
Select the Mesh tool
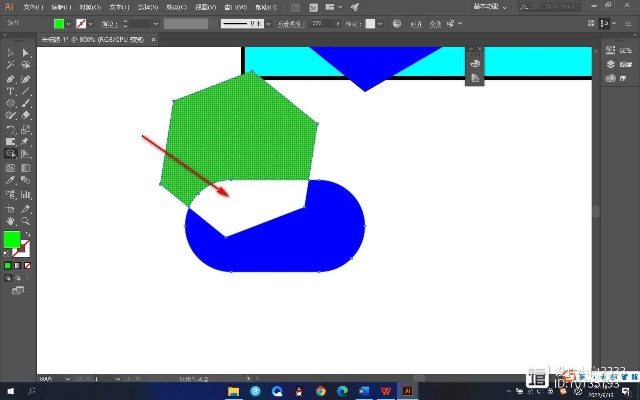(x=10, y=168)
